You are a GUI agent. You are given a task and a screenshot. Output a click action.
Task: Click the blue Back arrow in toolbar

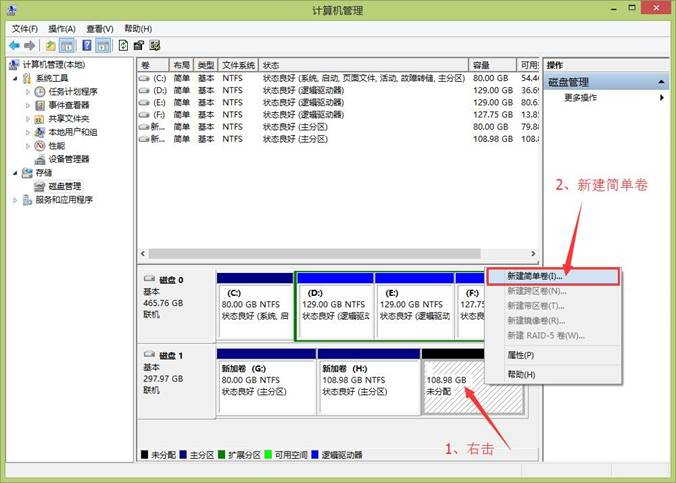14,45
